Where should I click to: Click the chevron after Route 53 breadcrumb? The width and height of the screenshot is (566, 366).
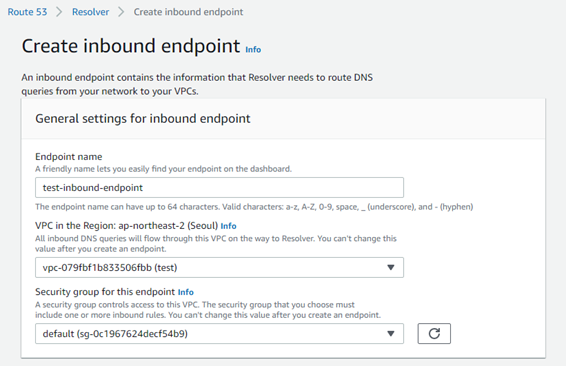[59, 12]
